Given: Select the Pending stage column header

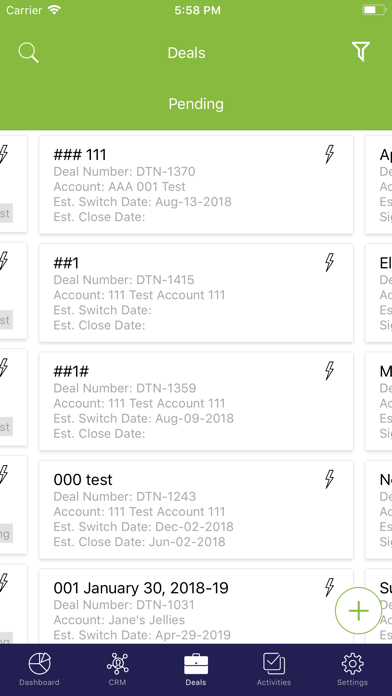Looking at the screenshot, I should click(x=196, y=104).
